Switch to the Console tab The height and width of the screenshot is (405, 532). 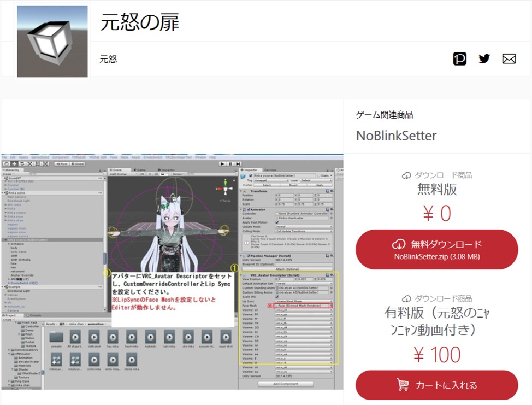pos(35,315)
